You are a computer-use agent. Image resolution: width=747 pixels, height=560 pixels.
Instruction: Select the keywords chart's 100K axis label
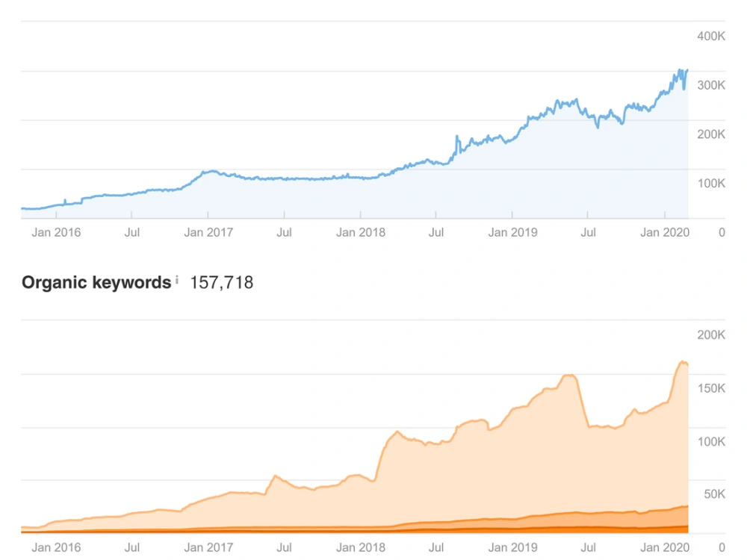711,441
